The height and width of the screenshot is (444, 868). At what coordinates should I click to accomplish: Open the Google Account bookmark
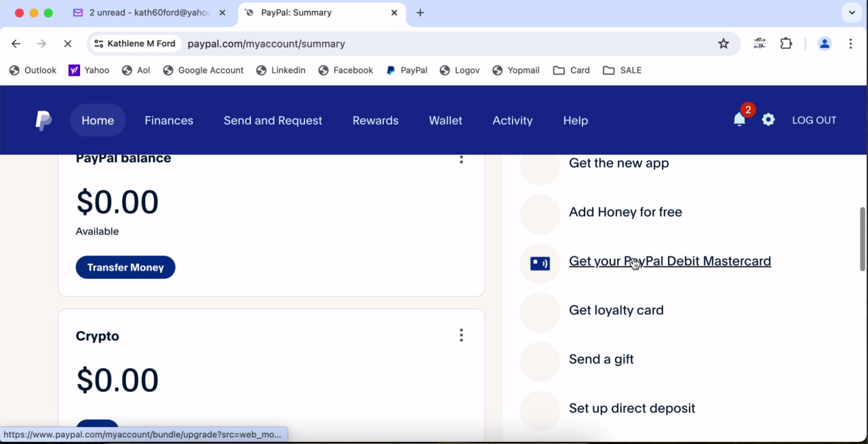pos(203,70)
